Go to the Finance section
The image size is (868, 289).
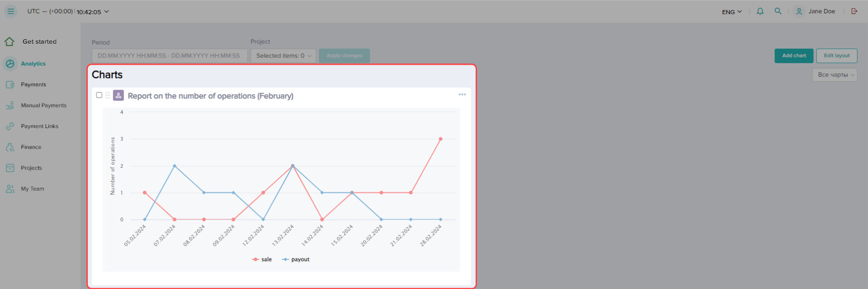[x=31, y=147]
